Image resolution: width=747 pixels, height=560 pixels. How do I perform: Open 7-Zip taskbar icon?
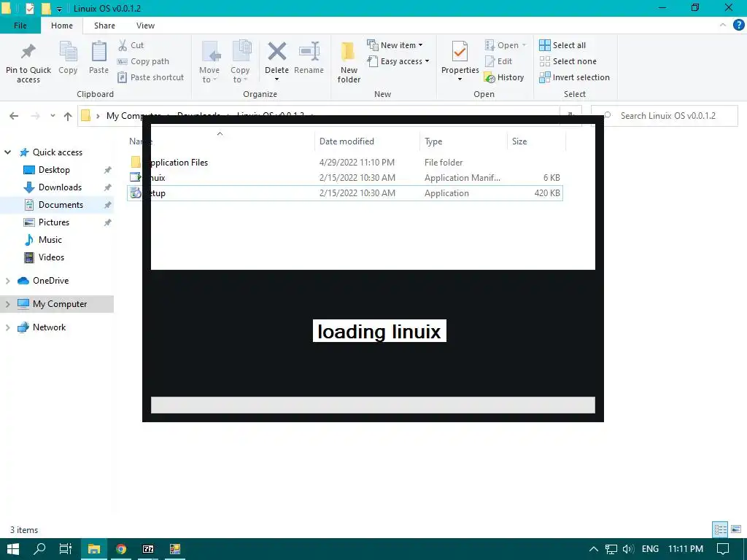pyautogui.click(x=148, y=549)
